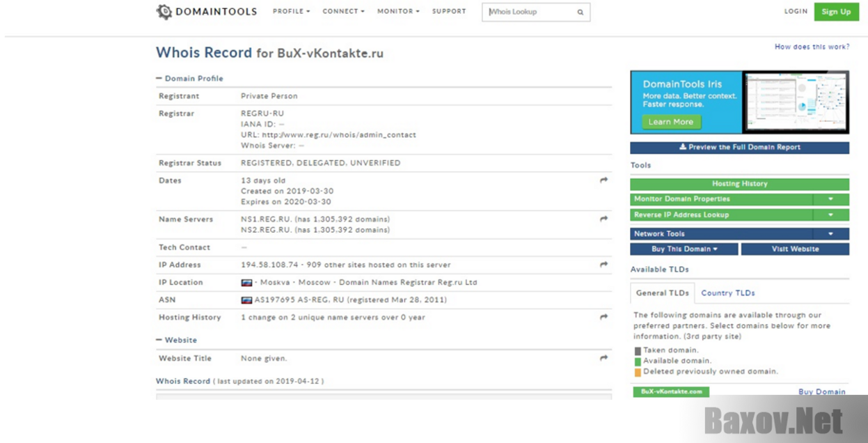The width and height of the screenshot is (868, 443).
Task: Select the General TLDs tab
Action: tap(662, 293)
